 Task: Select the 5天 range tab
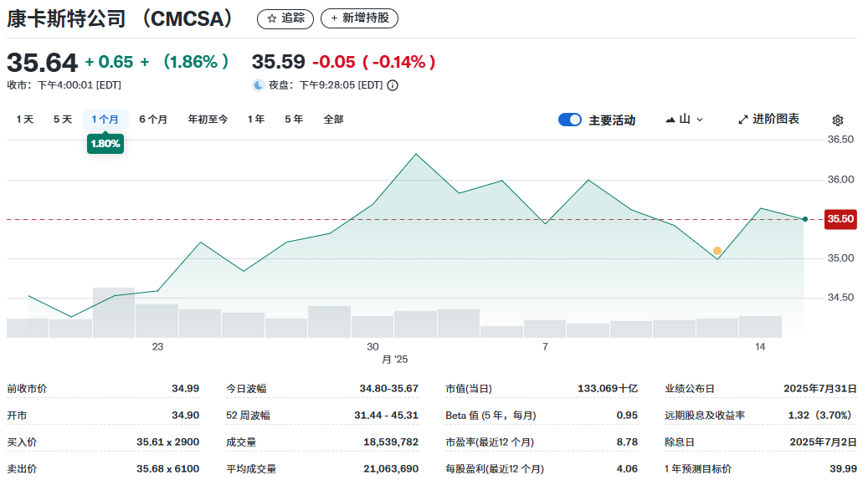click(63, 120)
